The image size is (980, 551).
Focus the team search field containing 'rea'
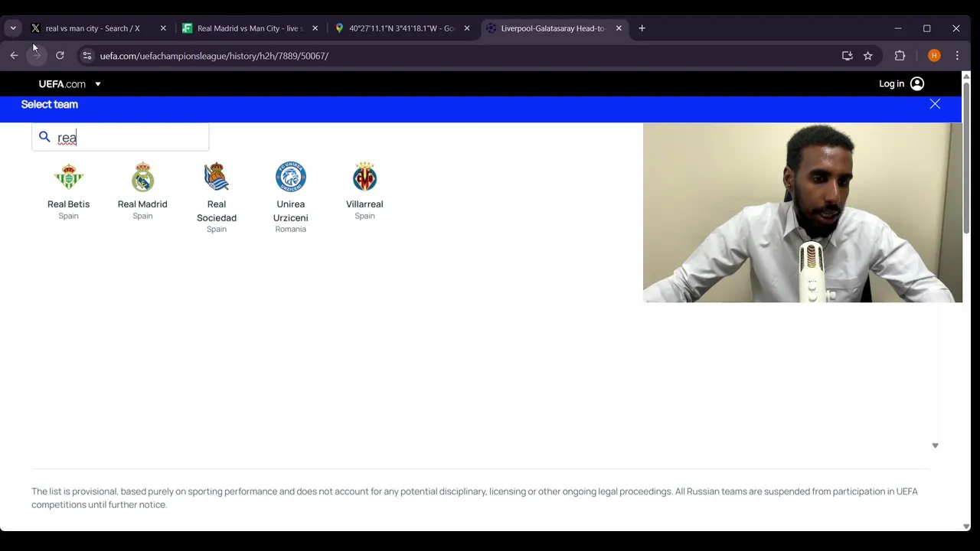(120, 138)
